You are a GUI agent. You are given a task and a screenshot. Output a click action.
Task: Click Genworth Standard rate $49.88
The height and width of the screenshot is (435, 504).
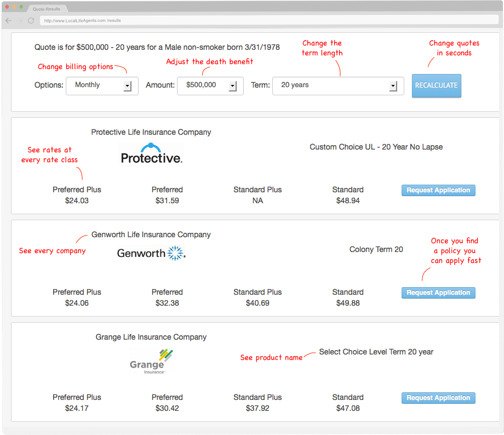(348, 303)
